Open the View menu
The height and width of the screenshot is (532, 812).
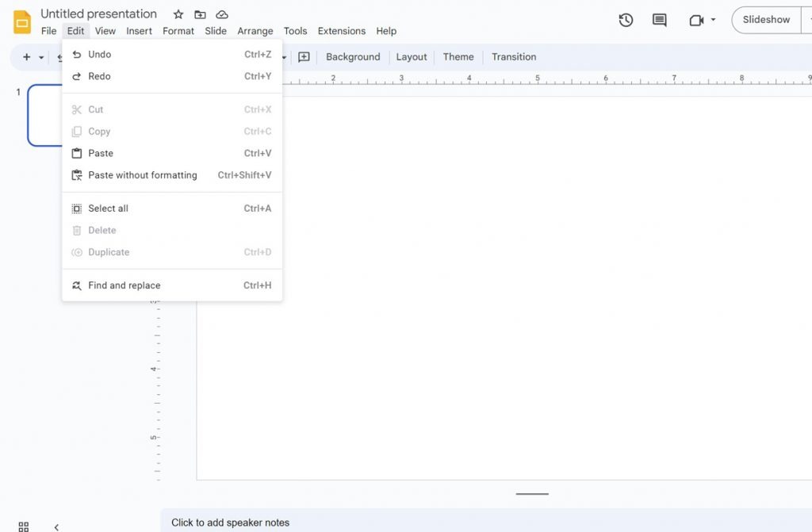[x=105, y=31]
